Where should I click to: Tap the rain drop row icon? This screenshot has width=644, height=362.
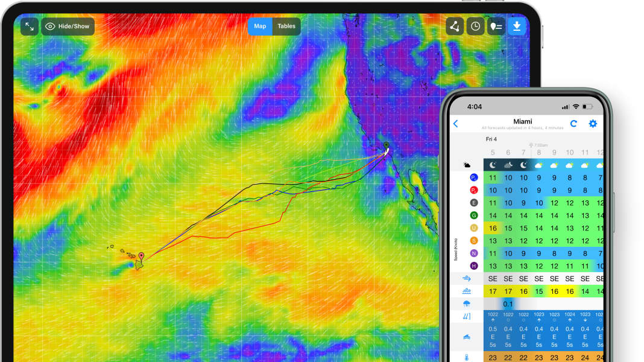(466, 303)
